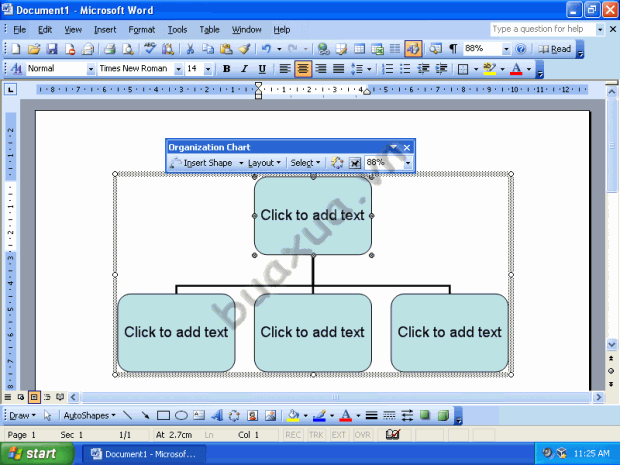Open Organization Chart toolbar zoom dropdown

pyautogui.click(x=408, y=163)
